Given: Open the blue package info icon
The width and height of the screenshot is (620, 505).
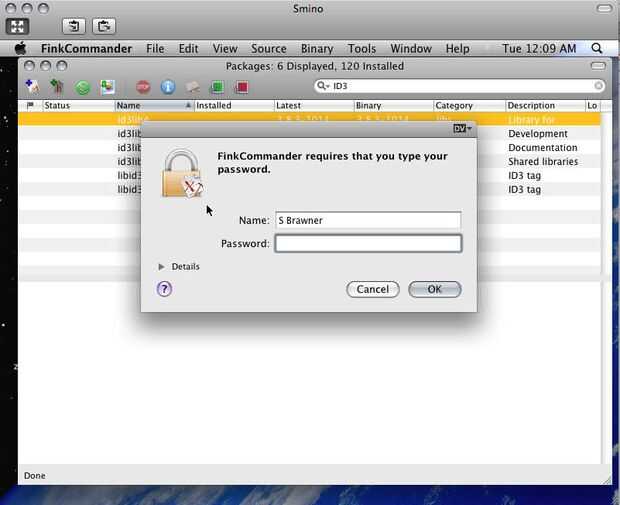Looking at the screenshot, I should click(x=168, y=87).
